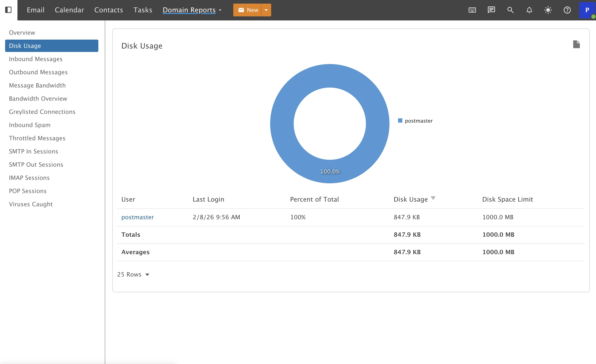Open the keyboard shortcuts icon
The image size is (596, 364).
(x=472, y=10)
